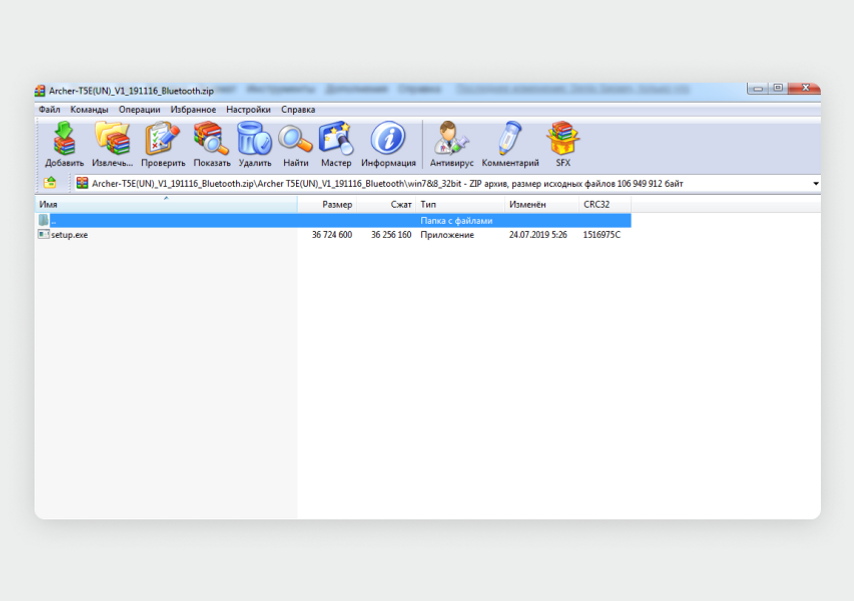Open the Справка menu
Screen dimensions: 854x601
pyautogui.click(x=298, y=110)
